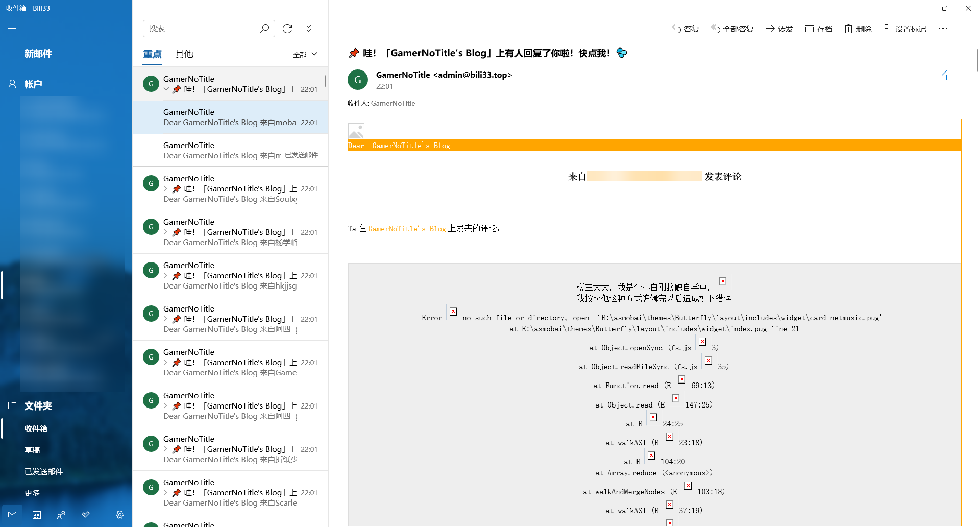Click in the 搜索 search field
The image size is (980, 527).
202,29
